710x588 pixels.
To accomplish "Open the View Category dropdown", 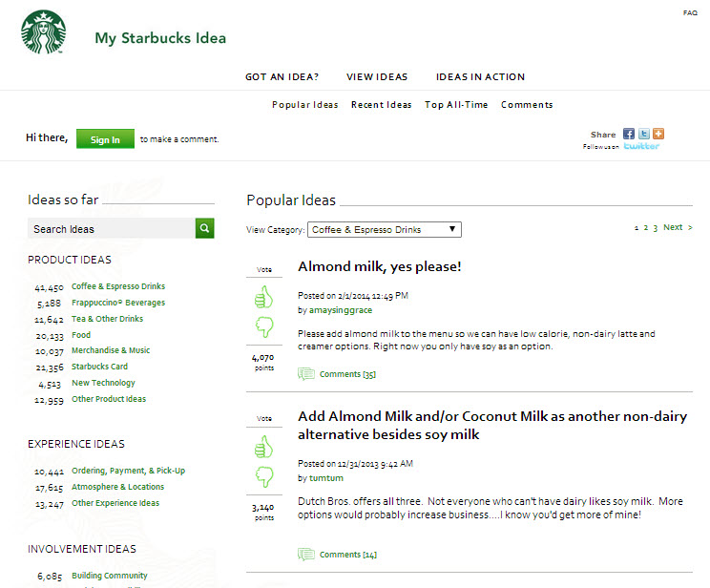I will tap(385, 230).
